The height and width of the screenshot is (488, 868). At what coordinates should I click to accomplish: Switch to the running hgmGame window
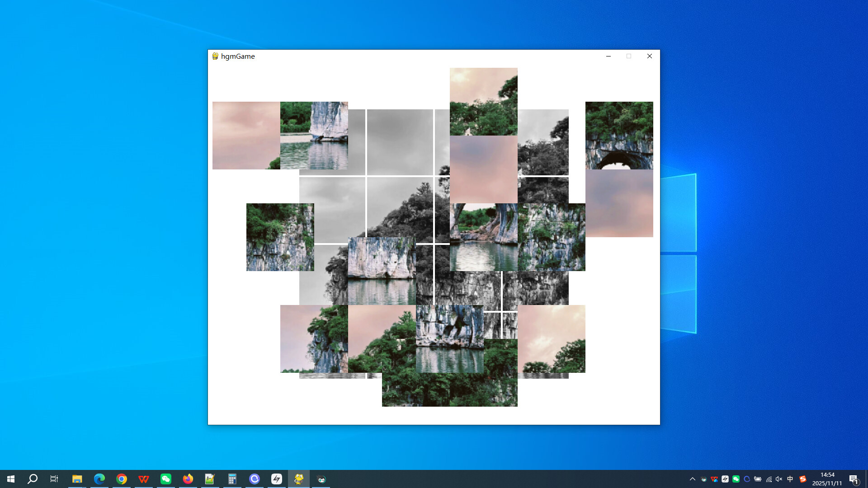pos(299,479)
